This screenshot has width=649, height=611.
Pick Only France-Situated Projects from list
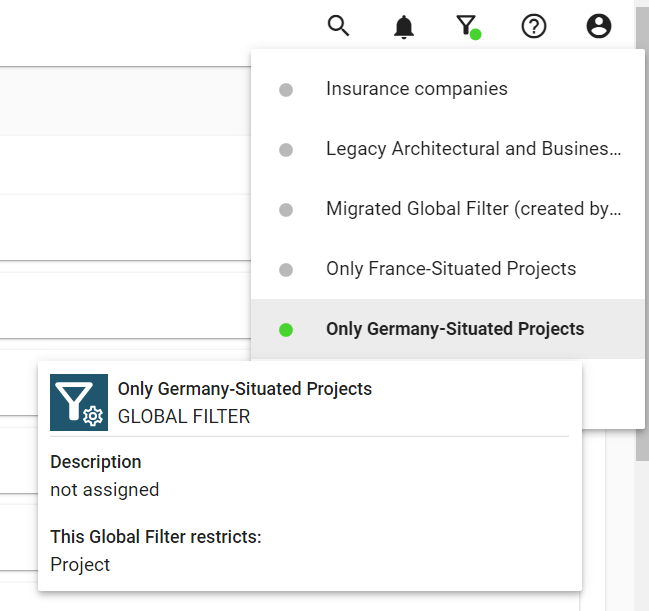pos(451,269)
